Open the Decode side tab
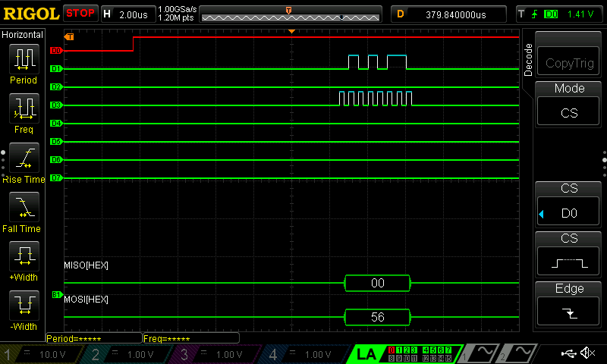The width and height of the screenshot is (607, 364). point(528,60)
